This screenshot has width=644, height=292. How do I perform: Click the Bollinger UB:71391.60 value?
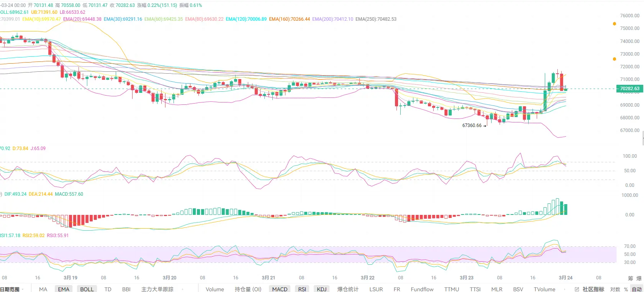(44, 12)
